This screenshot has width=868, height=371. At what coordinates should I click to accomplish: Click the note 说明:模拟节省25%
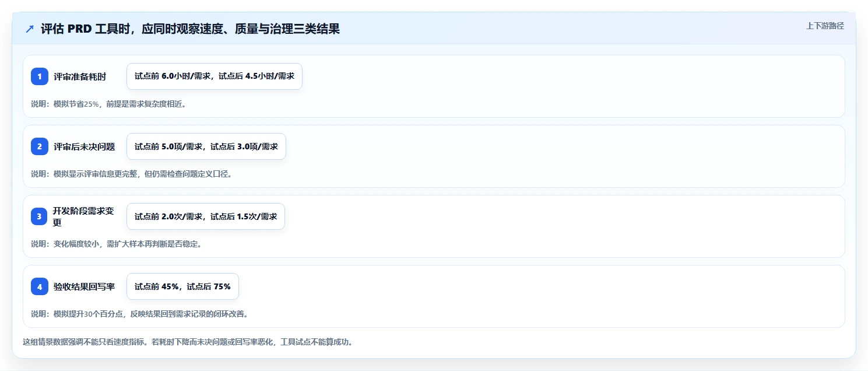[x=108, y=104]
